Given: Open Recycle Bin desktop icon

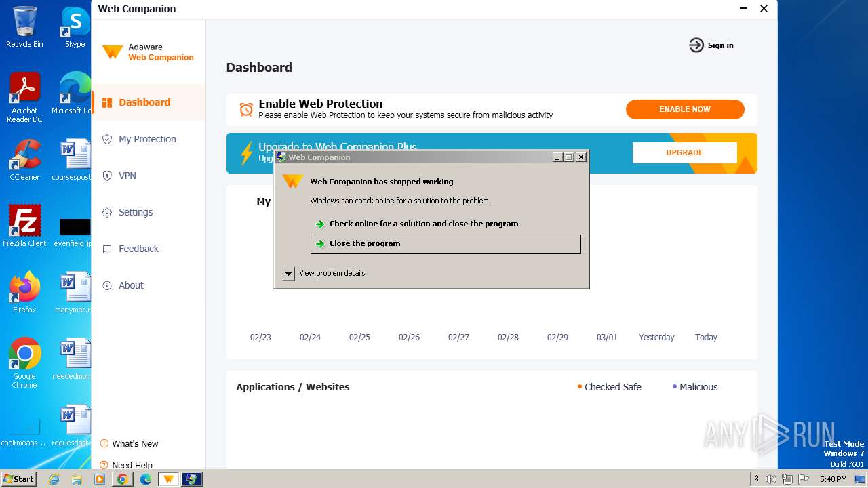Looking at the screenshot, I should point(24,27).
